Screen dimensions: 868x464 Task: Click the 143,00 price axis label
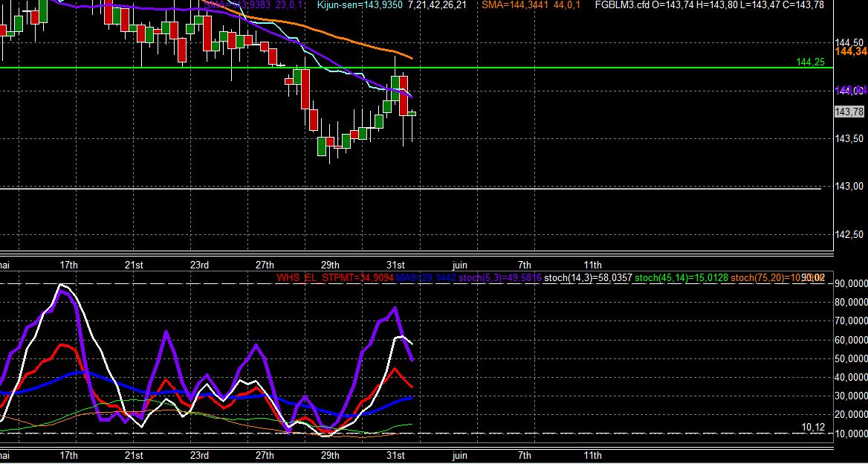pyautogui.click(x=849, y=187)
